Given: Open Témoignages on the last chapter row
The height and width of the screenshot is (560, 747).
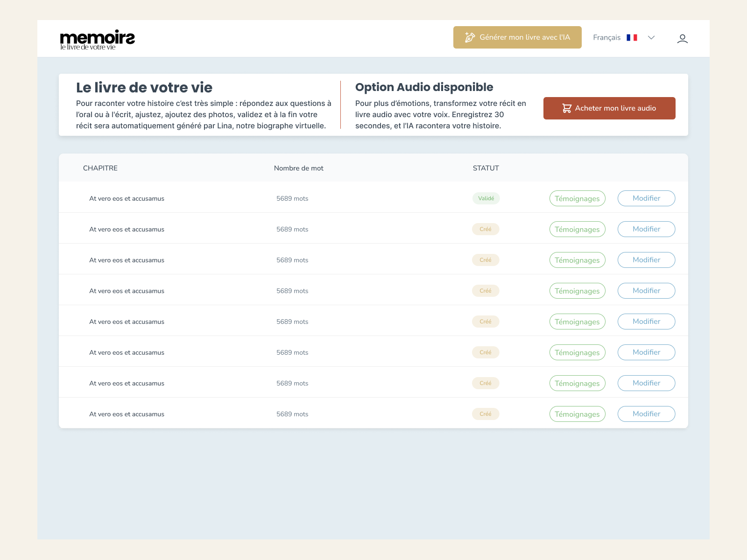Looking at the screenshot, I should (577, 413).
